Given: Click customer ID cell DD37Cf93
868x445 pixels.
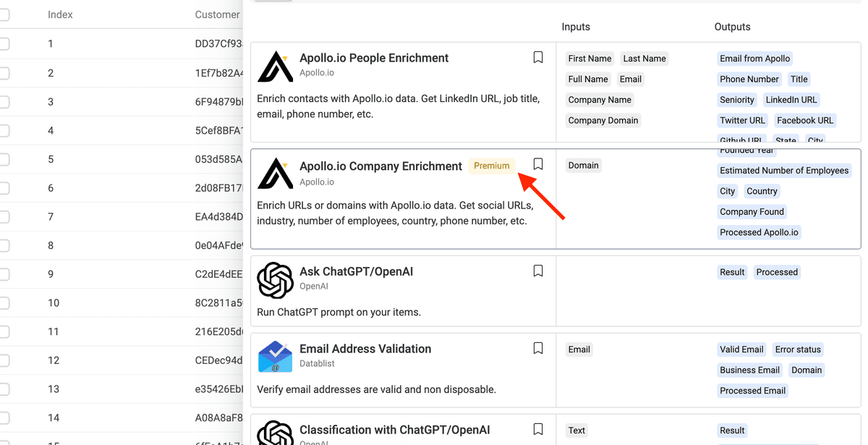Looking at the screenshot, I should tap(219, 44).
